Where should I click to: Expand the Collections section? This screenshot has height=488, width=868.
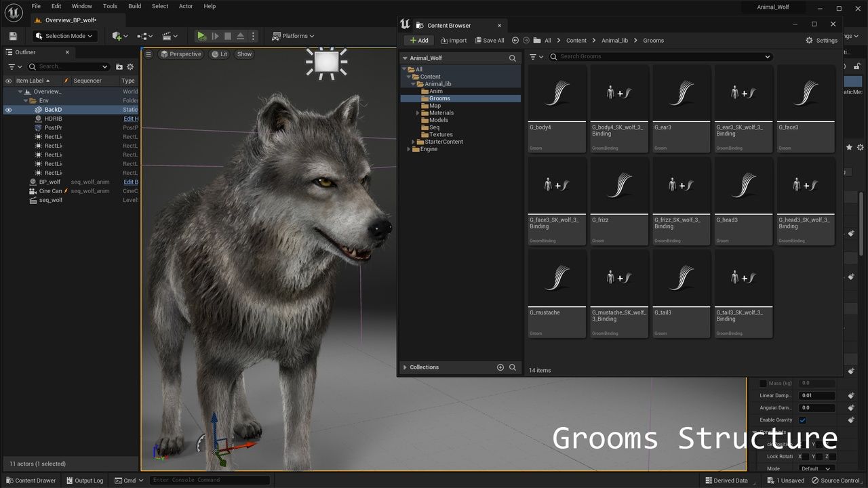(405, 367)
